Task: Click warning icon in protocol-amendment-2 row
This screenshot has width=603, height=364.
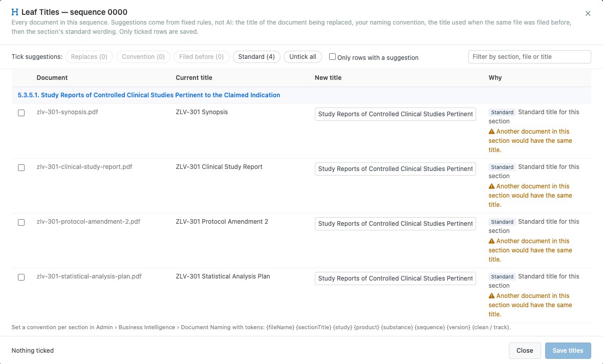Action: 491,241
